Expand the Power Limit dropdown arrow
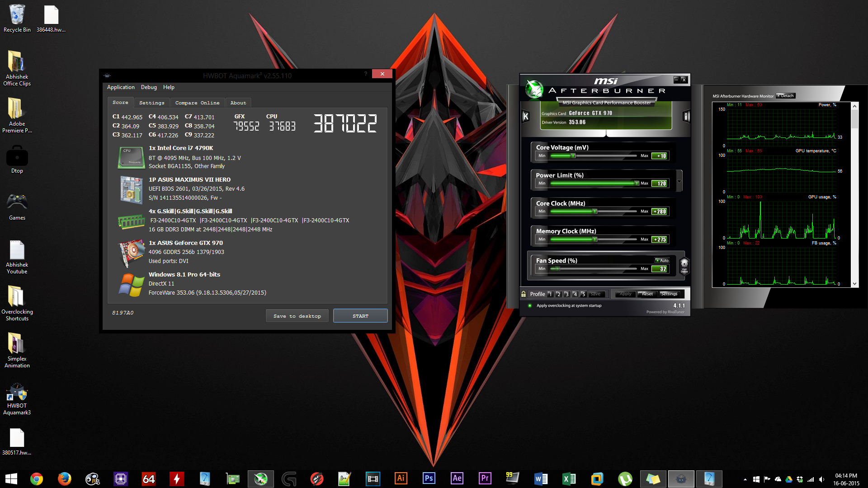Image resolution: width=868 pixels, height=488 pixels. [679, 181]
